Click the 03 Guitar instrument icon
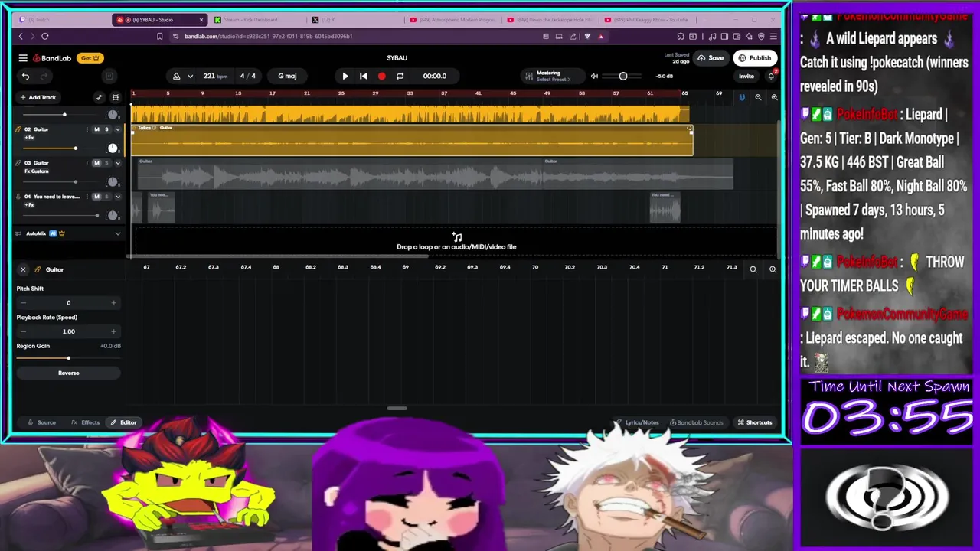Viewport: 980px width, 551px height. tap(18, 163)
